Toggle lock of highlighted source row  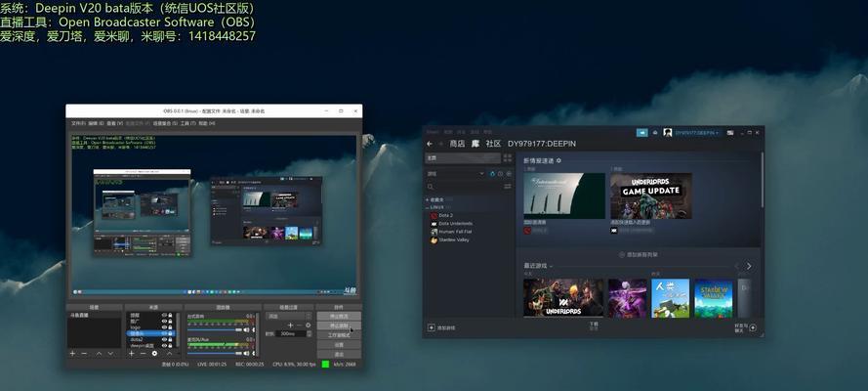point(170,333)
